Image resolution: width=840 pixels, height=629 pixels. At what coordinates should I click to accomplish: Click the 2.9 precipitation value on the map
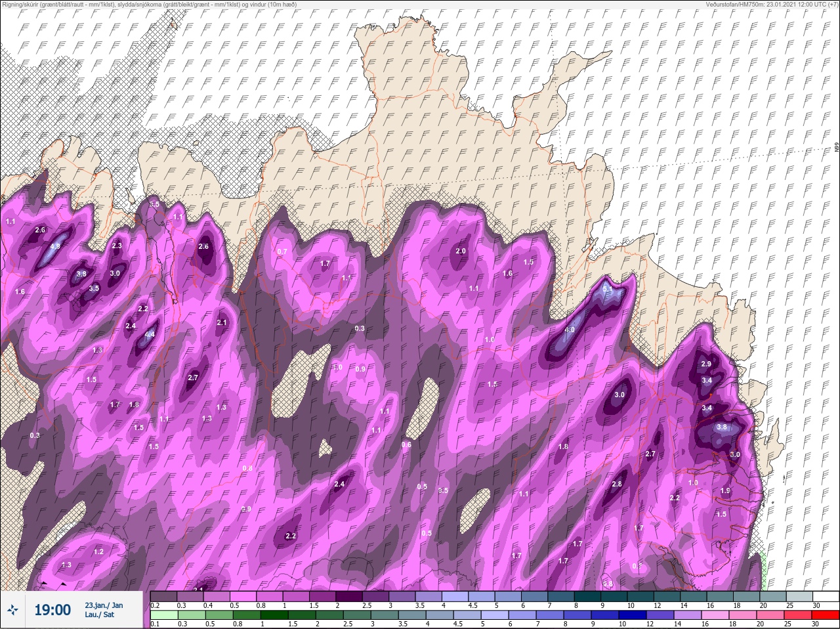click(x=706, y=364)
